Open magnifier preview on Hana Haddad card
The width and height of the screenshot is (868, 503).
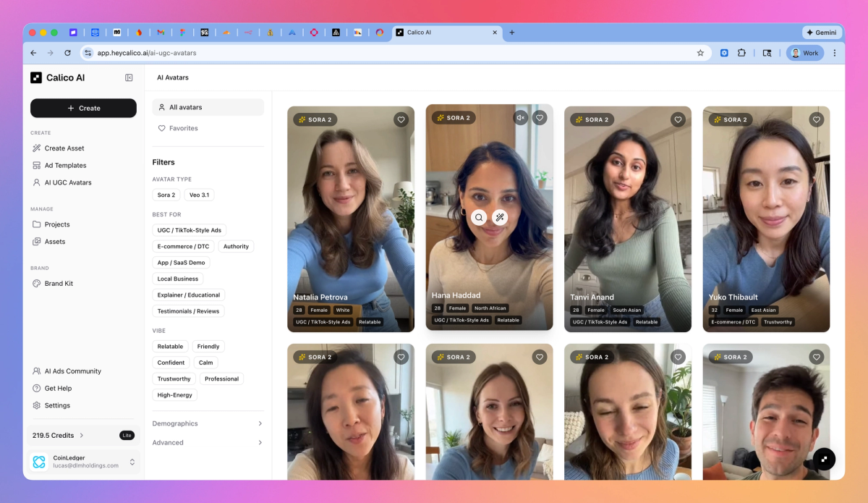479,217
